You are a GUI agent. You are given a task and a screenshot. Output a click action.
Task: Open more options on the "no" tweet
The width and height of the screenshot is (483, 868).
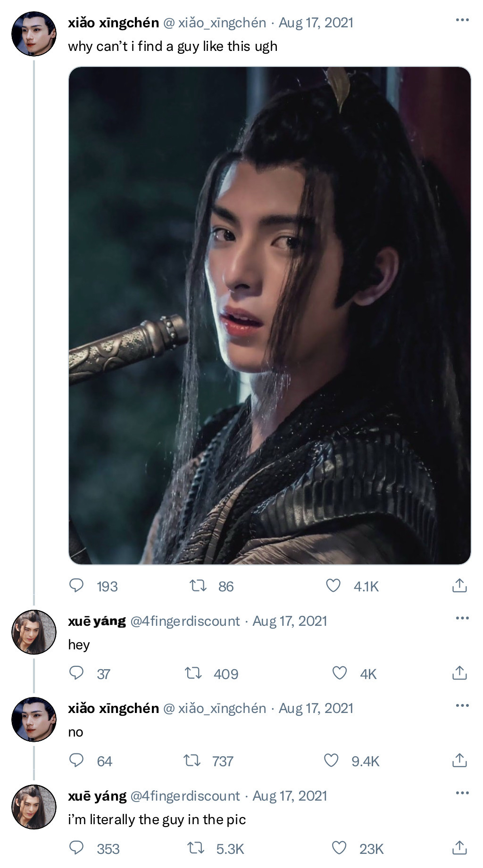[462, 705]
